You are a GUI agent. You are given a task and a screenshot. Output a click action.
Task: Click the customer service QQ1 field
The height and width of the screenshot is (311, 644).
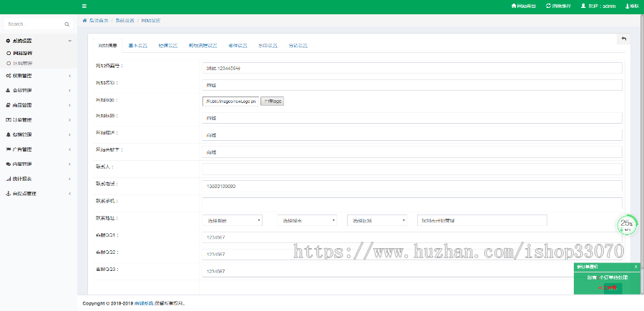point(412,237)
